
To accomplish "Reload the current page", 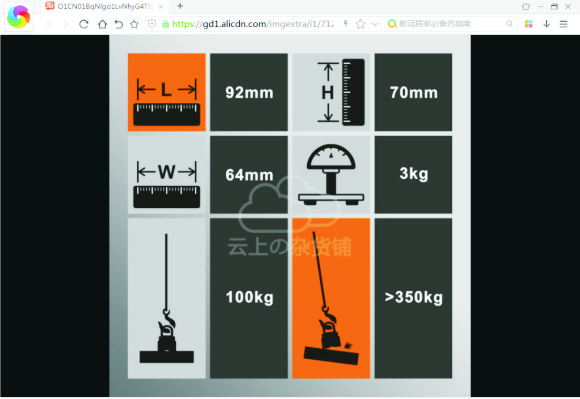I will [84, 24].
